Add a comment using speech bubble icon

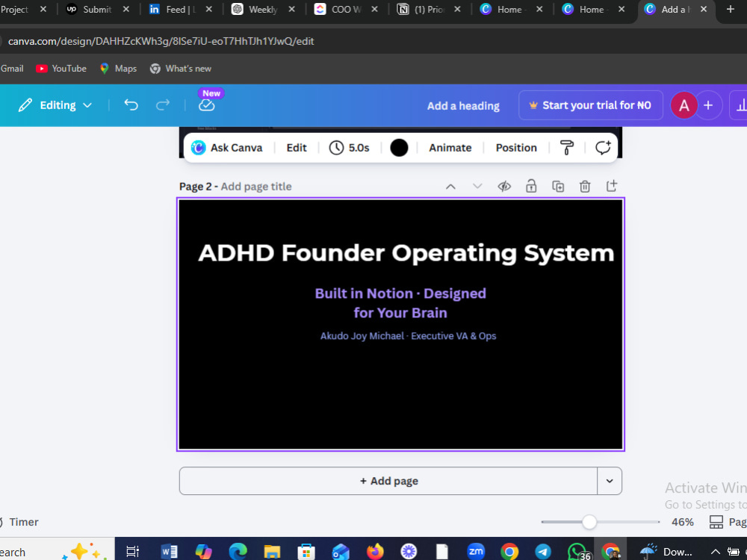point(603,148)
